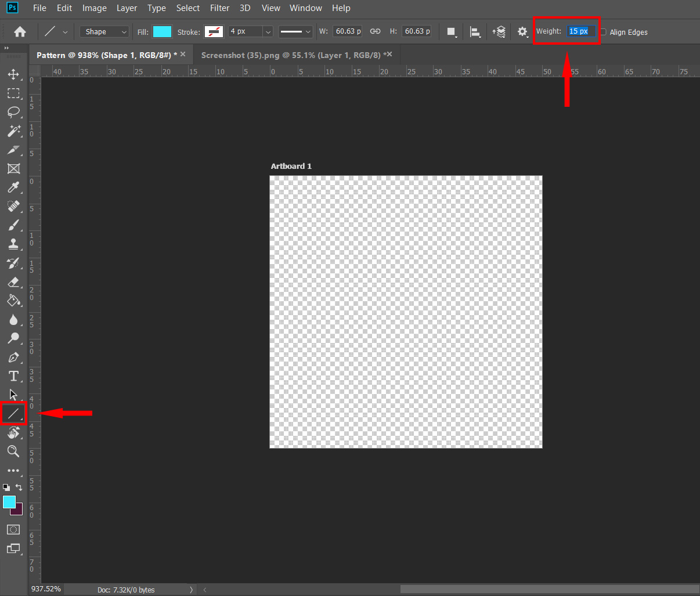700x596 pixels.
Task: Select the Eyedropper tool
Action: (13, 187)
